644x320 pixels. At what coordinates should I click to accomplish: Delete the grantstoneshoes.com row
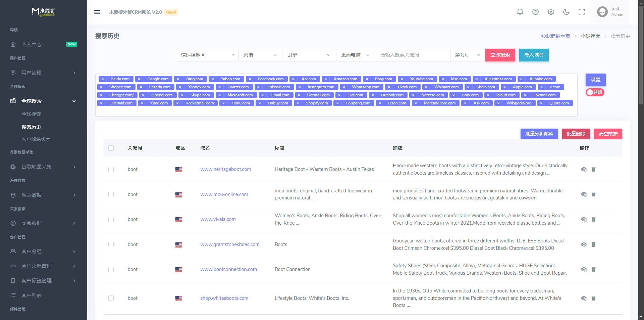(x=593, y=244)
